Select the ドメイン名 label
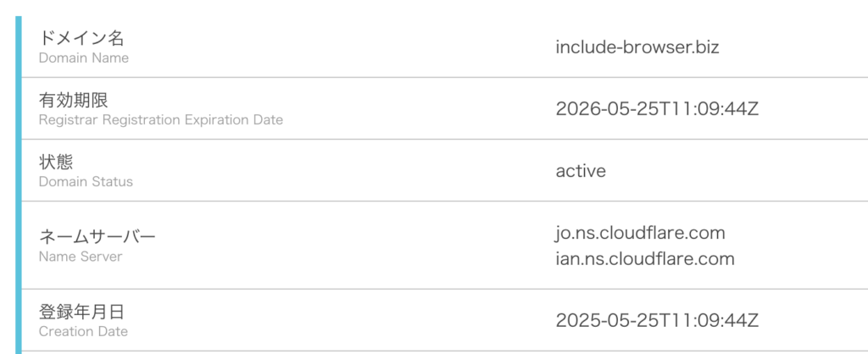Viewport: 868px width, 354px height. point(81,37)
